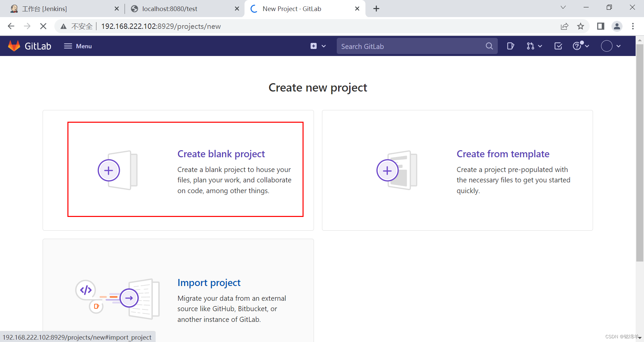
Task: Open the Help question mark icon
Action: click(x=577, y=46)
